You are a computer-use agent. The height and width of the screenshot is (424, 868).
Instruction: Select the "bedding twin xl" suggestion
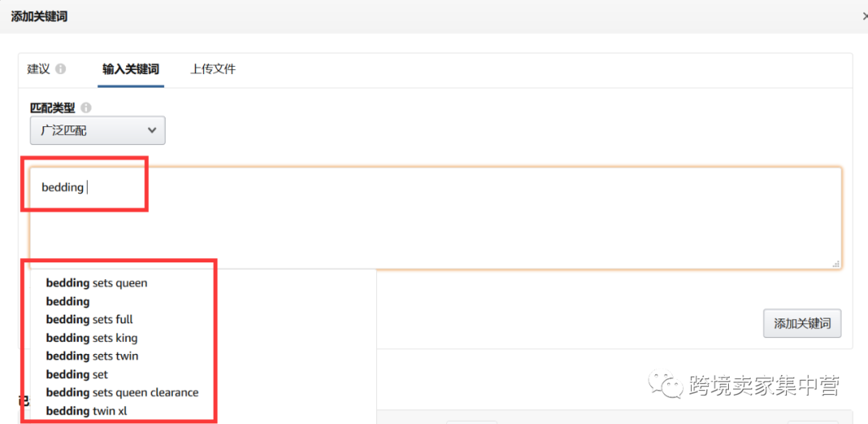point(87,411)
